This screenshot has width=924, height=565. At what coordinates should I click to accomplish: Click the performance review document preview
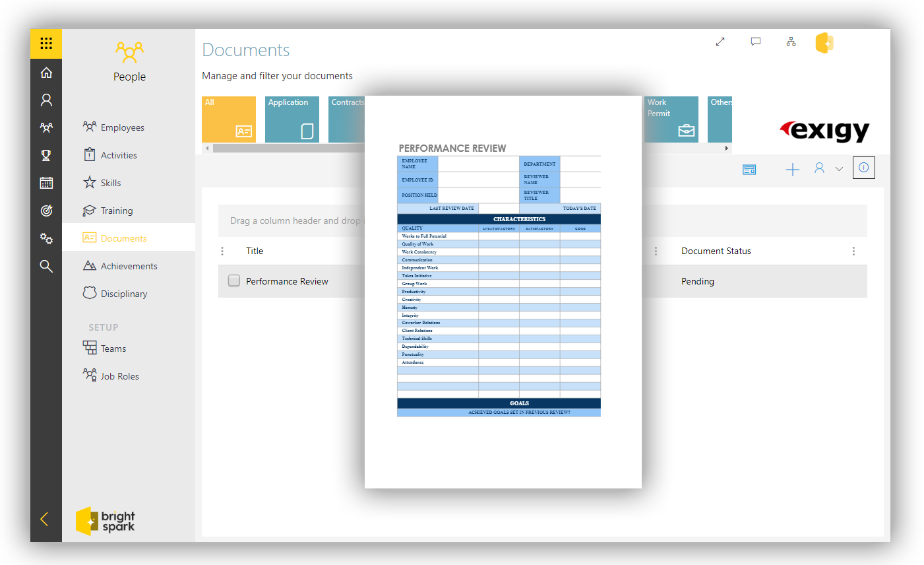(x=503, y=292)
